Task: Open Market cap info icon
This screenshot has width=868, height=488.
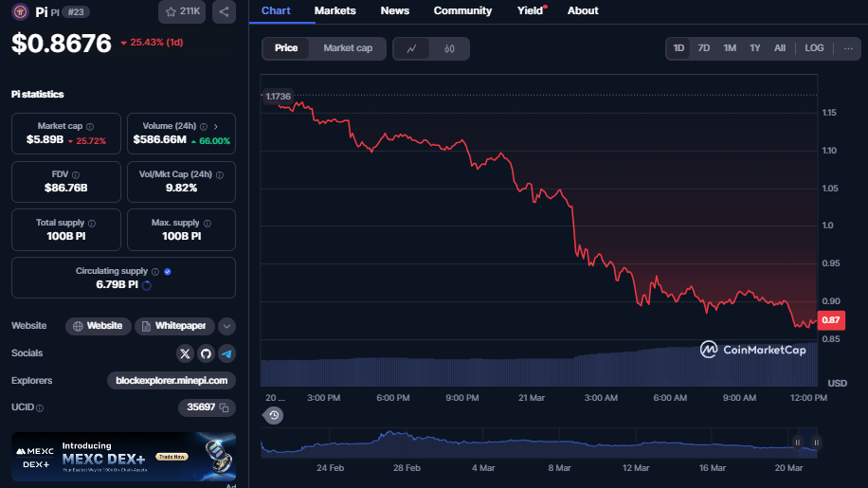Action: point(90,127)
